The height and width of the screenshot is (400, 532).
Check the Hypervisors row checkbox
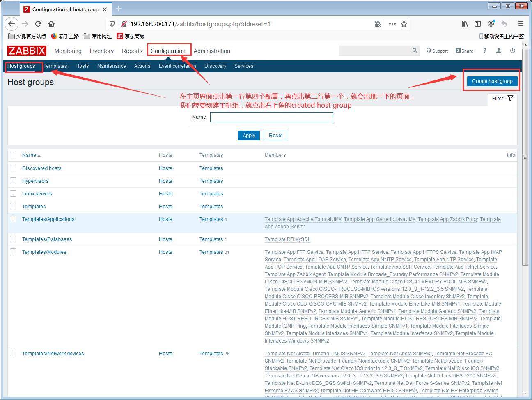click(x=13, y=181)
